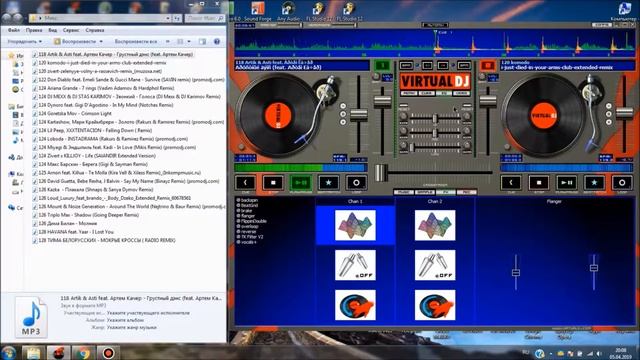Click Chan 1 tuning fork OFF icon
This screenshot has height=360, width=640.
click(x=355, y=265)
